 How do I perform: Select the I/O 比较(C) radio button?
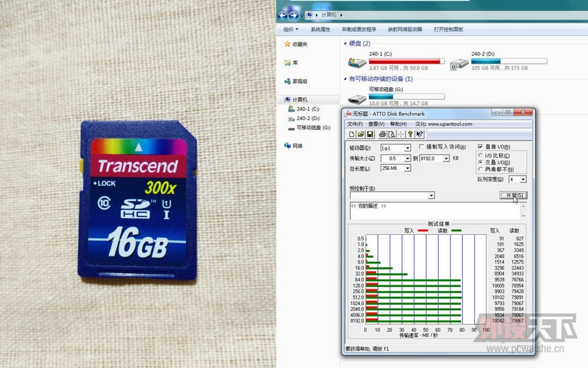coord(481,155)
